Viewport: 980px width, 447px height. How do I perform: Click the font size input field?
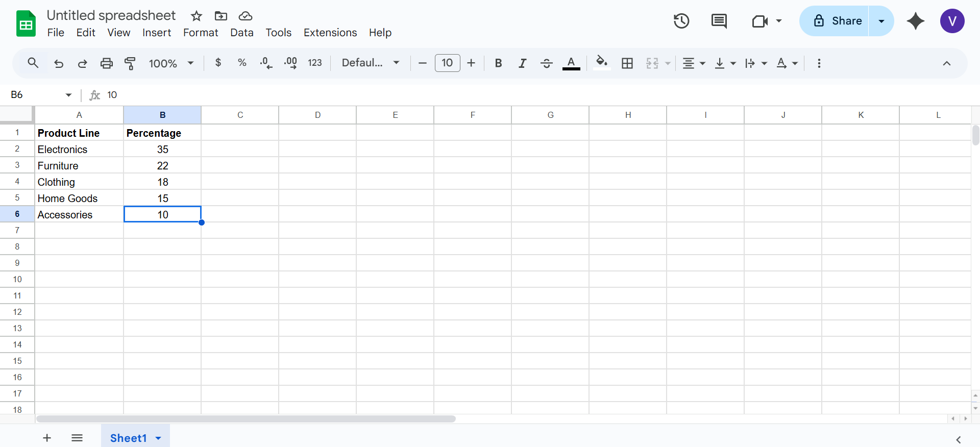pos(448,63)
